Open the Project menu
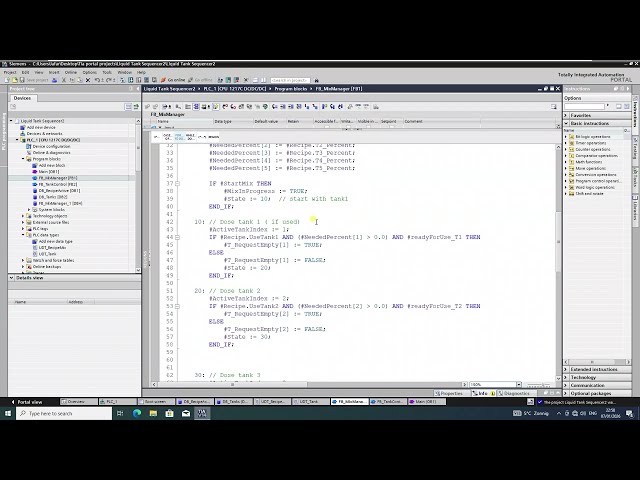640x480 pixels. pos(10,72)
